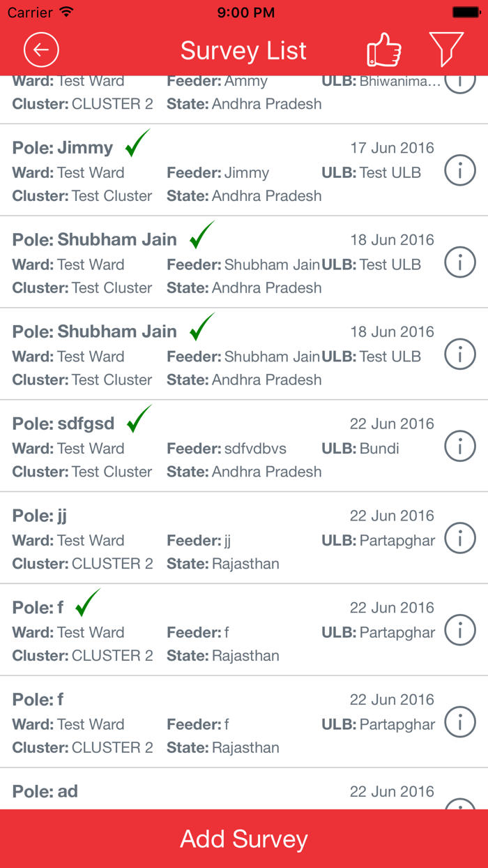Tap green checkmark beside Pole f
The image size is (488, 868).
coord(88,603)
